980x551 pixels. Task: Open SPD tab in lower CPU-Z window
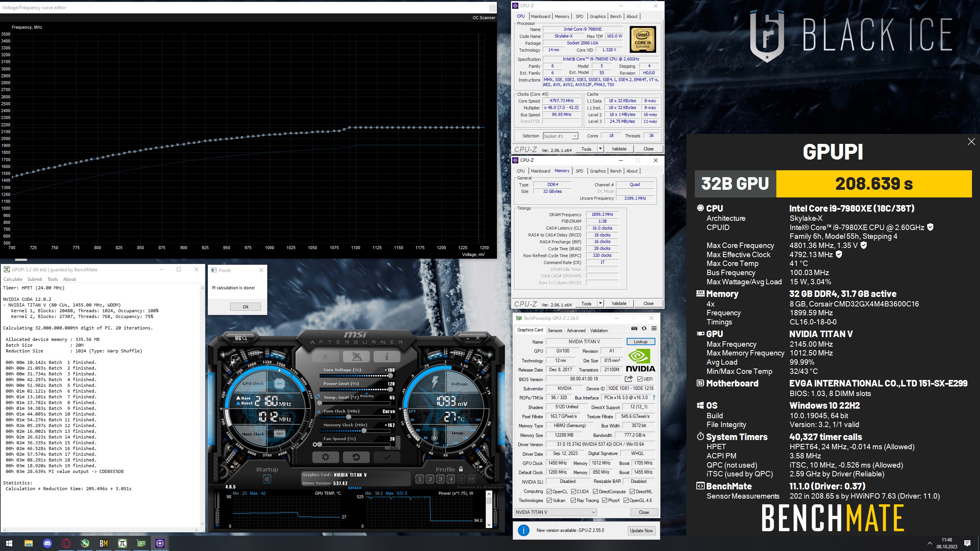pos(579,171)
